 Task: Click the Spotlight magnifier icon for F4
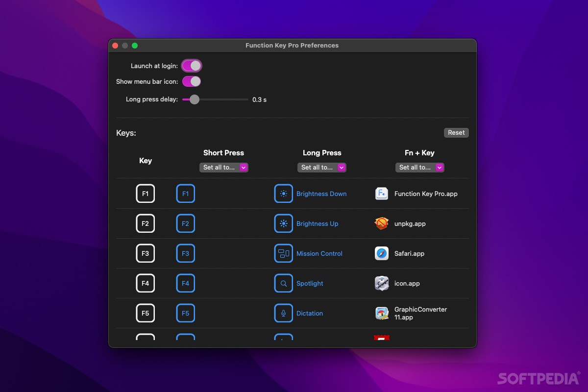pos(283,283)
